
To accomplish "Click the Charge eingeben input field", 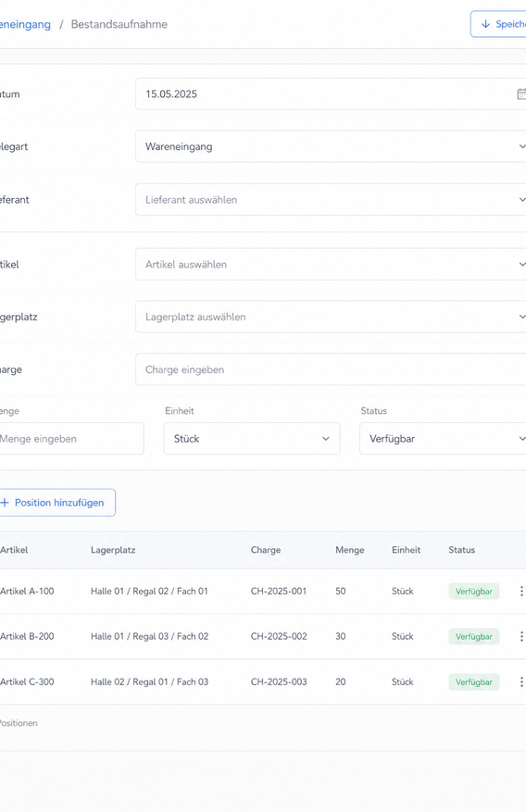I will (331, 369).
